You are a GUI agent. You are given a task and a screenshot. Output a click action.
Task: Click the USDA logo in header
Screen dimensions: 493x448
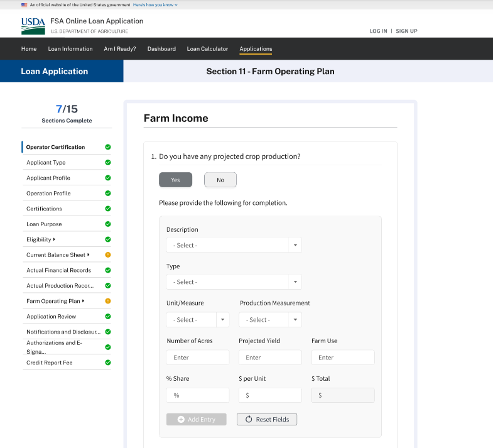click(33, 25)
